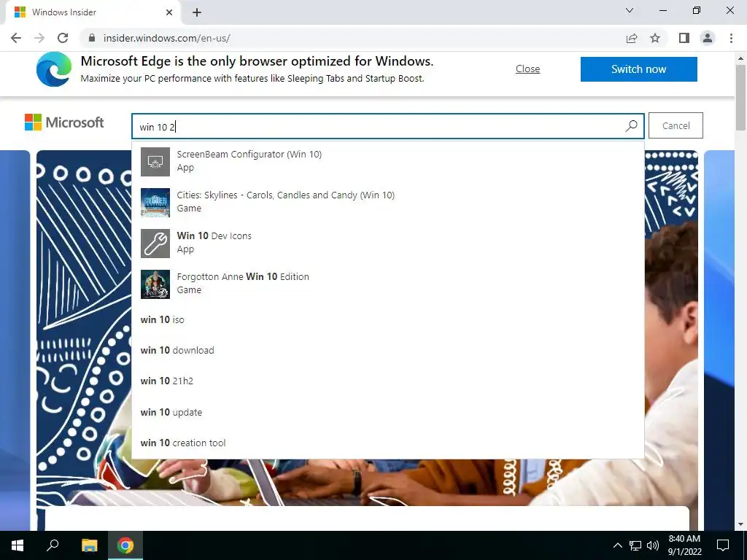Choose the win 10 21h2 suggestion

[x=388, y=381]
